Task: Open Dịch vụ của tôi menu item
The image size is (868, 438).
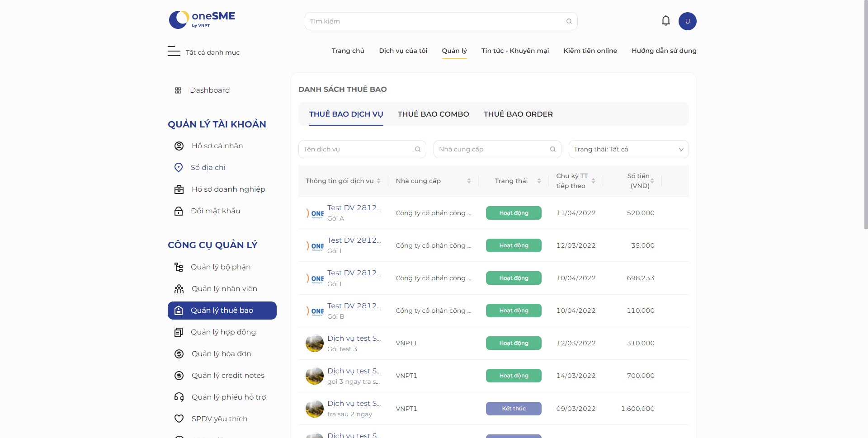Action: (x=403, y=51)
